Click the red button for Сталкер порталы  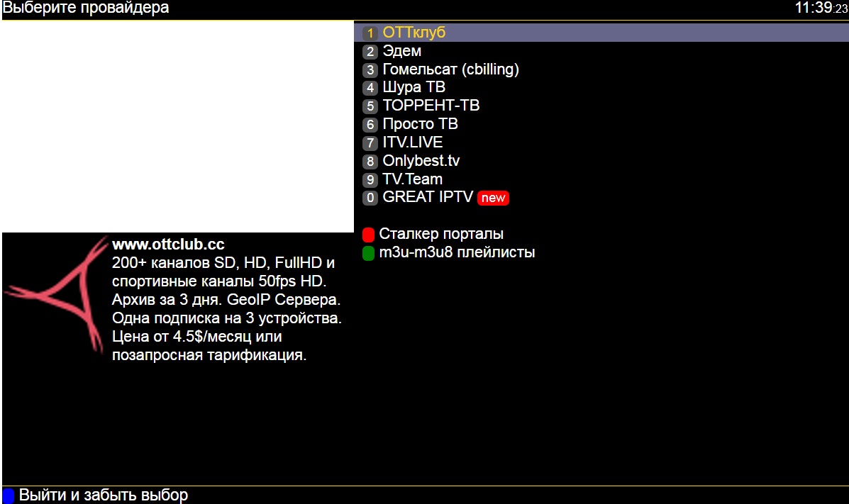tap(368, 235)
